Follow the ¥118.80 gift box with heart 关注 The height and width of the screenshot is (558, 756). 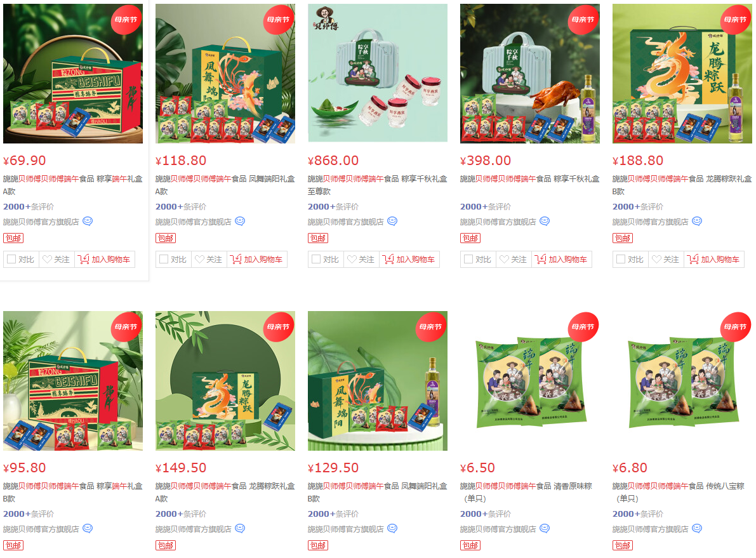click(x=209, y=260)
